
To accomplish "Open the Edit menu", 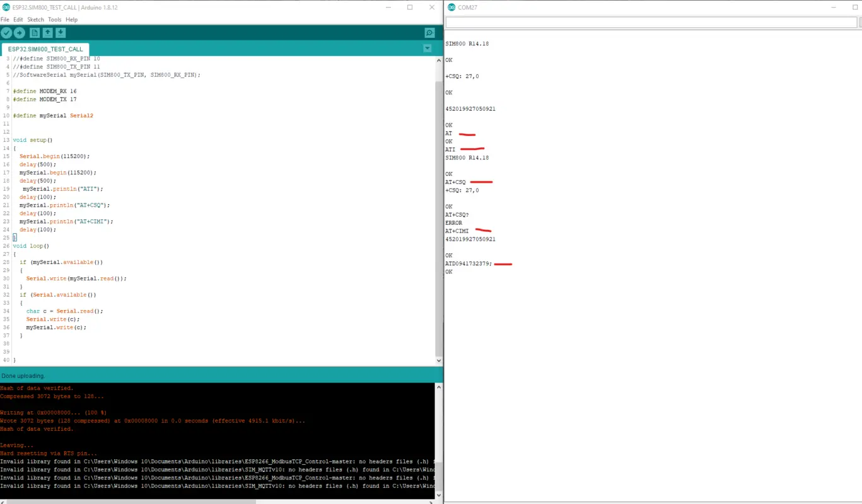I will pyautogui.click(x=18, y=20).
